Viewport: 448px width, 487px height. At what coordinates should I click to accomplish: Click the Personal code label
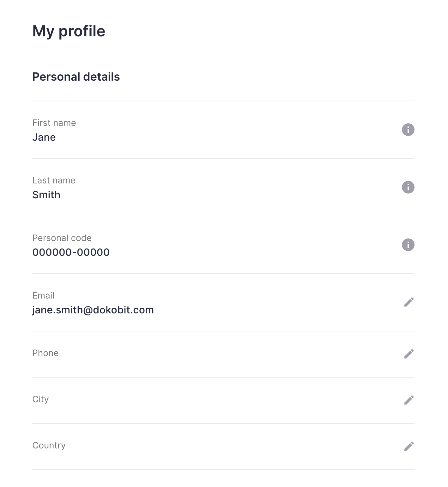[62, 238]
